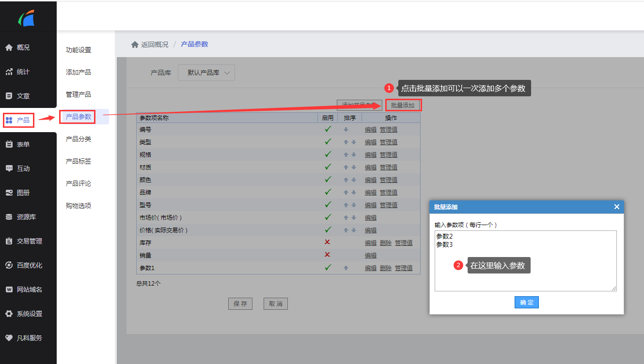Click the 添加产品参数 button
Screen dimensions: 644x364
tap(360, 105)
